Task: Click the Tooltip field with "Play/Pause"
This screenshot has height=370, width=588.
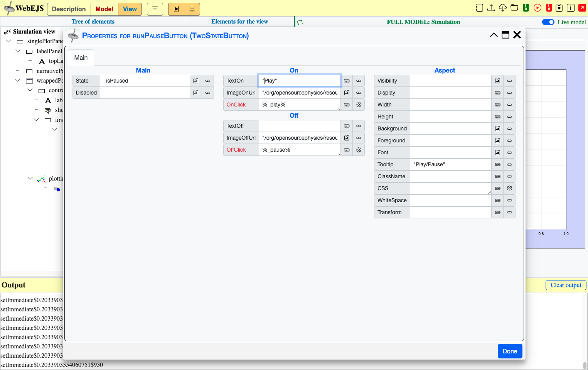Action: 450,164
